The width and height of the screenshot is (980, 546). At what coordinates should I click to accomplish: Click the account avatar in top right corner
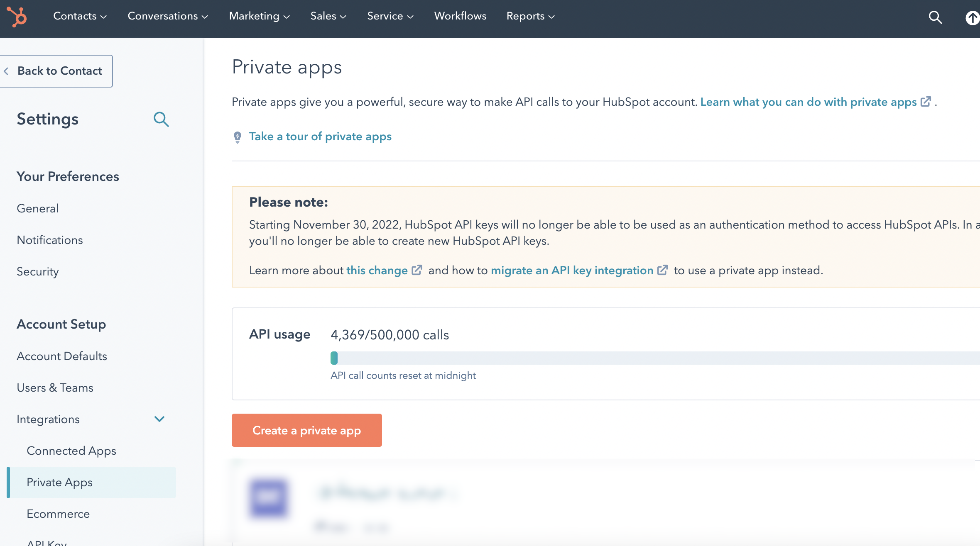(972, 17)
